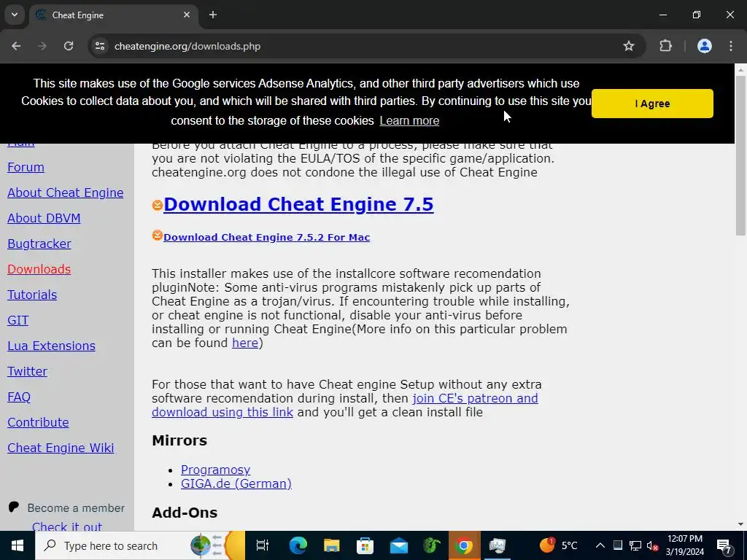
Task: Open the FAQ sidebar link
Action: tap(19, 397)
